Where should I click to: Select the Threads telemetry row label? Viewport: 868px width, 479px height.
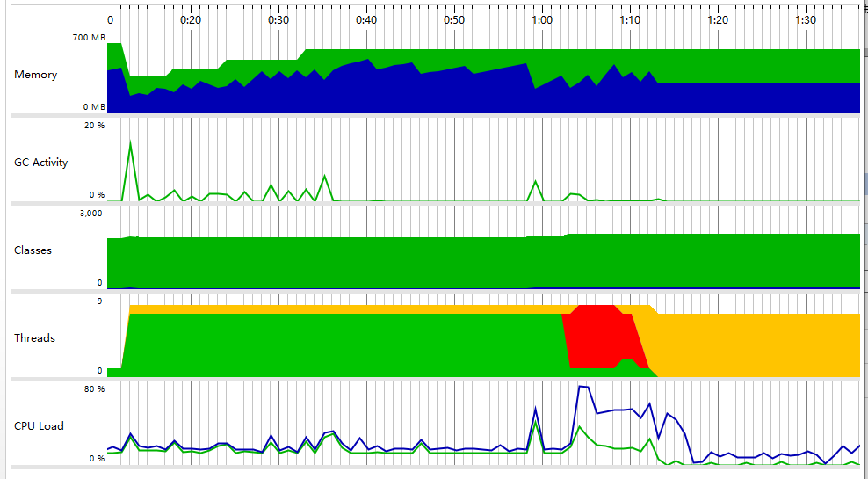34,338
